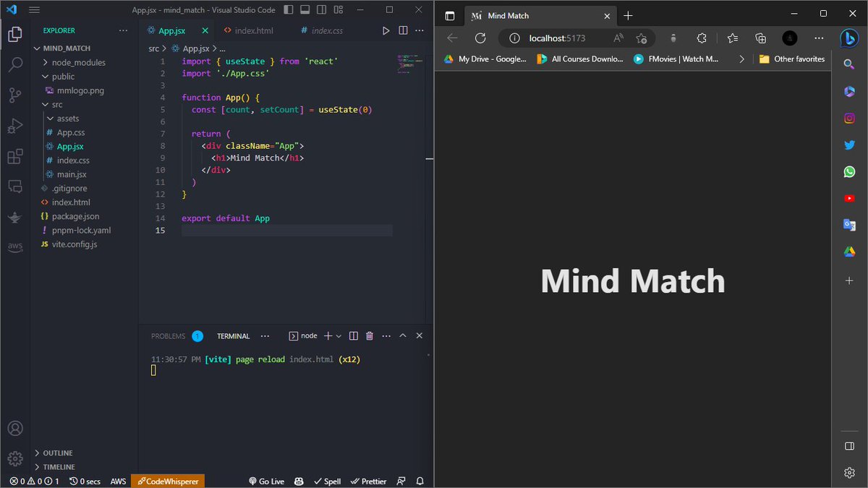This screenshot has width=868, height=488.
Task: Open the Source Control view
Action: tap(14, 95)
